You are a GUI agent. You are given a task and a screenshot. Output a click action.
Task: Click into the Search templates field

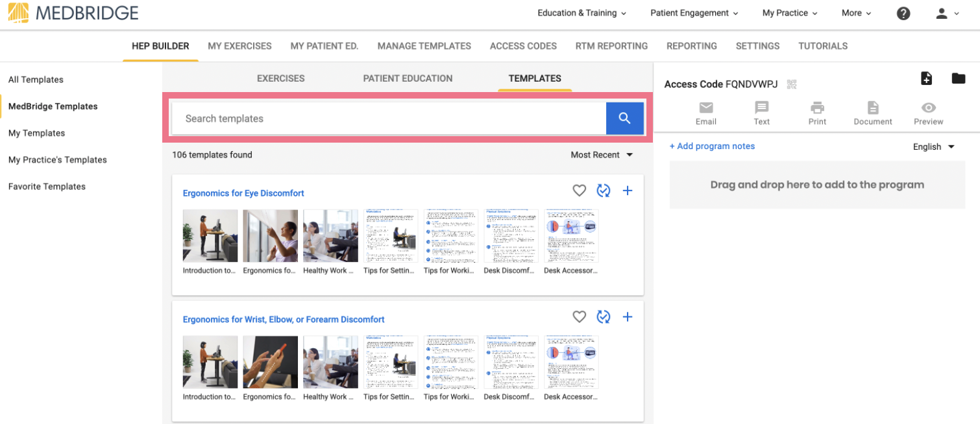389,119
